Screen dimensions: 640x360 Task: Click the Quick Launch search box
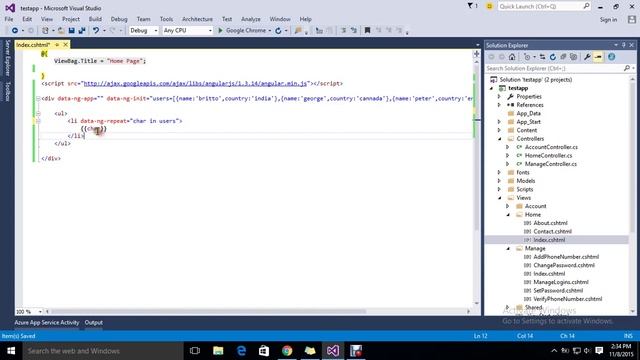point(544,6)
